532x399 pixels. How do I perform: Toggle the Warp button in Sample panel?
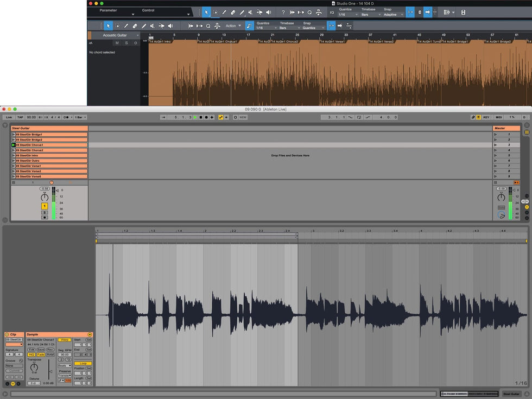tap(64, 340)
